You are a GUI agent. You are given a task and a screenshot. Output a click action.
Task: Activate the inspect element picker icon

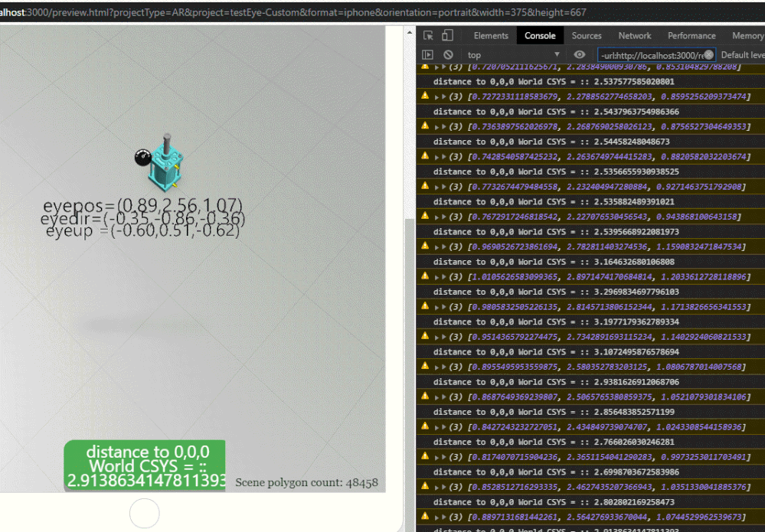(x=429, y=36)
